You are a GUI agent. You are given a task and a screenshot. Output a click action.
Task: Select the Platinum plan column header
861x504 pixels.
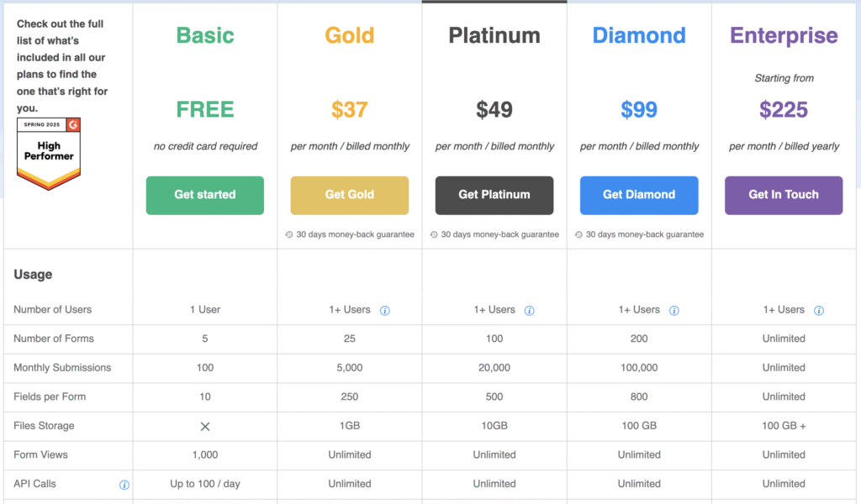coord(494,35)
